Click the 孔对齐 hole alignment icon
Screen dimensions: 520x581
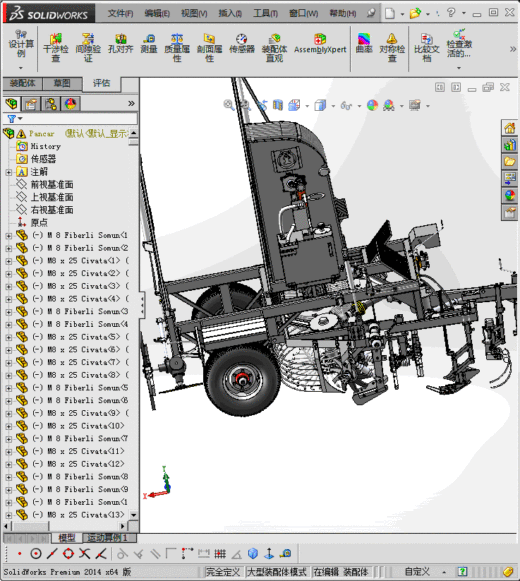tap(120, 44)
